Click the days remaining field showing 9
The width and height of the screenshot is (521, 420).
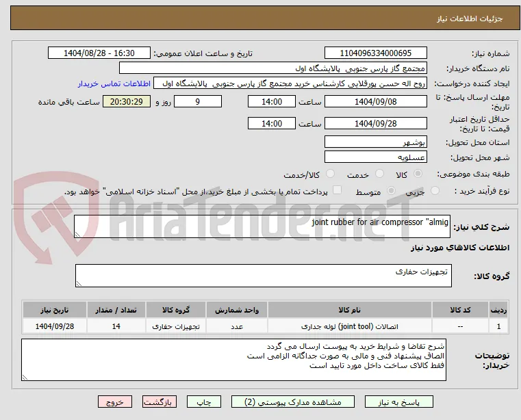point(198,102)
